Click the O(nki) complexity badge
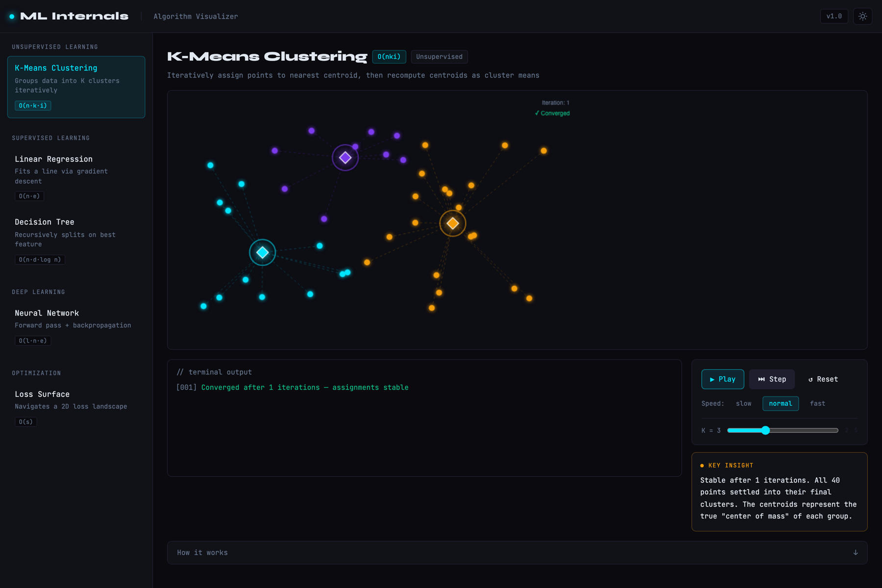Image resolution: width=882 pixels, height=588 pixels. coord(389,57)
